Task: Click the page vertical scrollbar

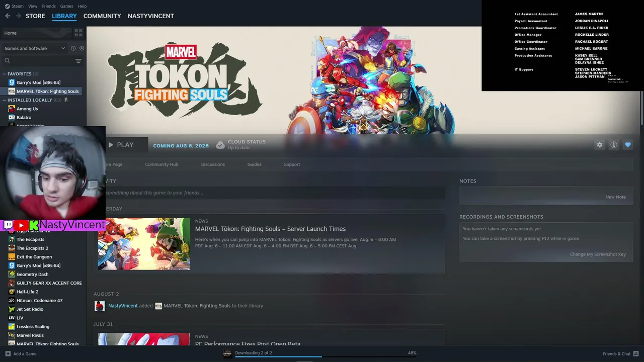Action: click(641, 75)
